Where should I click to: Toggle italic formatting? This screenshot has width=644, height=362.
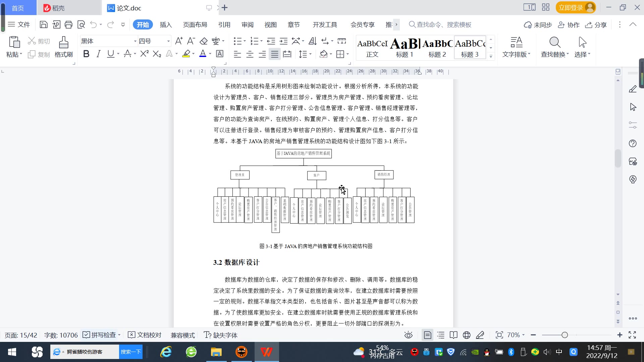click(x=98, y=54)
